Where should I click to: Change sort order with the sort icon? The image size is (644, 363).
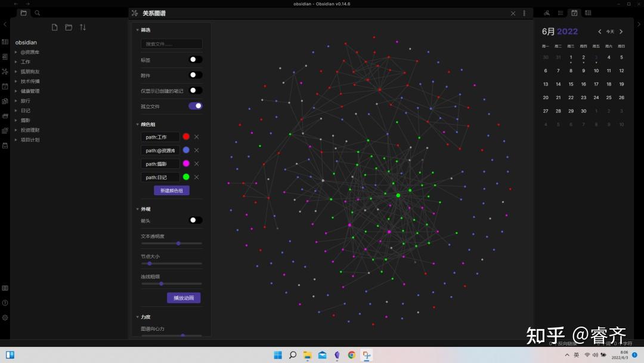point(83,27)
